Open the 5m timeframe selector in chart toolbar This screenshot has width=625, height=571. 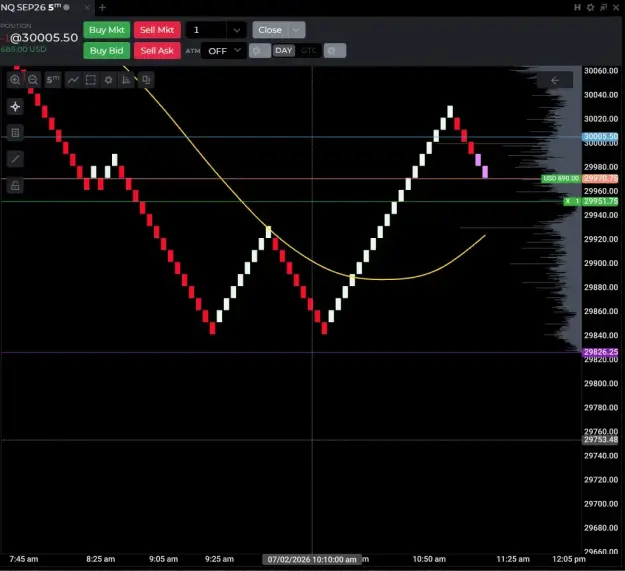[53, 80]
